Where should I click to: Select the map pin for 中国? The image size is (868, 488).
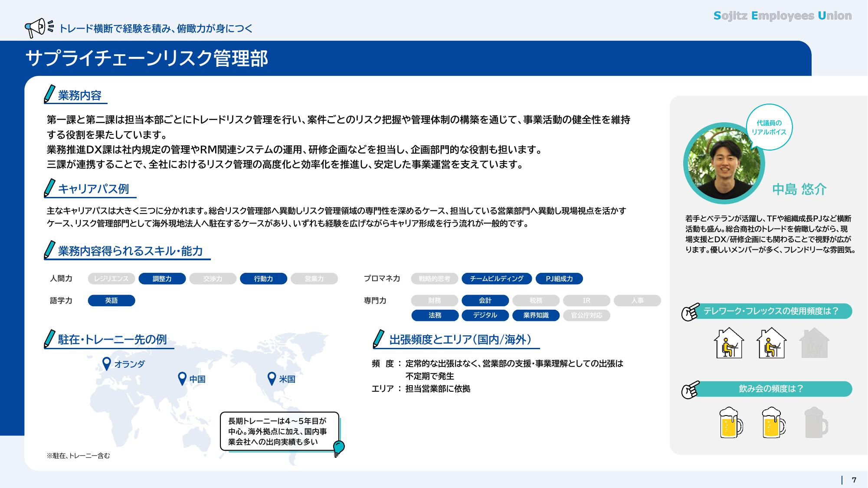coord(183,379)
